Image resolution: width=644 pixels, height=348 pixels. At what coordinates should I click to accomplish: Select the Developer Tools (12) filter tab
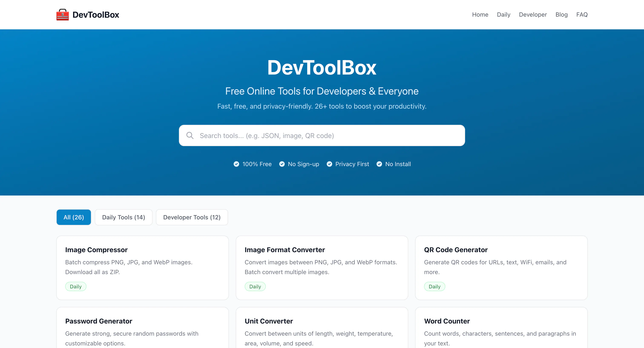(192, 217)
